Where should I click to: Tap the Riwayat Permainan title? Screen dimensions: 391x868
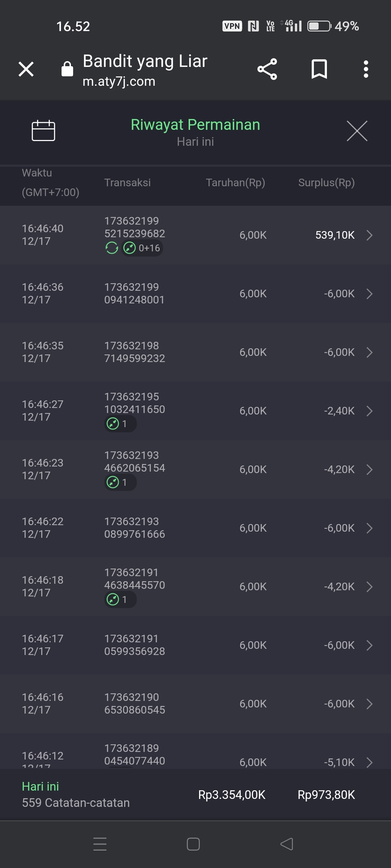(x=195, y=125)
